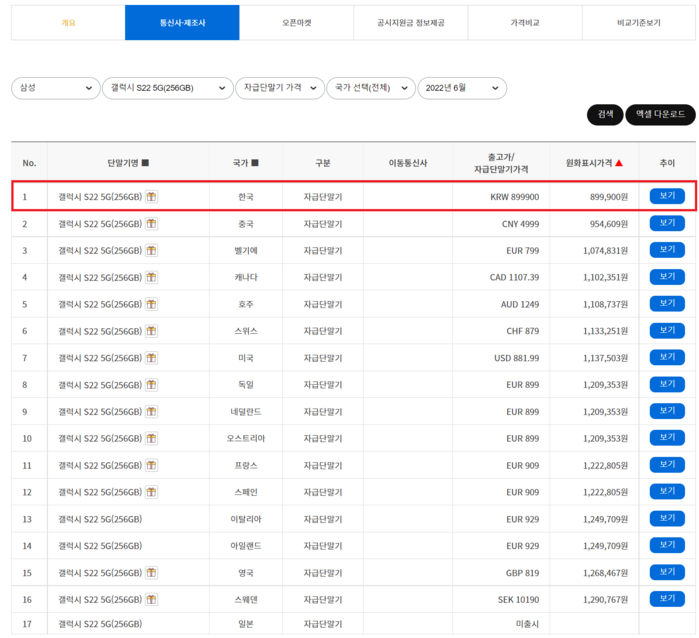Open the 개요 tab
Image resolution: width=699 pixels, height=638 pixels.
click(68, 23)
